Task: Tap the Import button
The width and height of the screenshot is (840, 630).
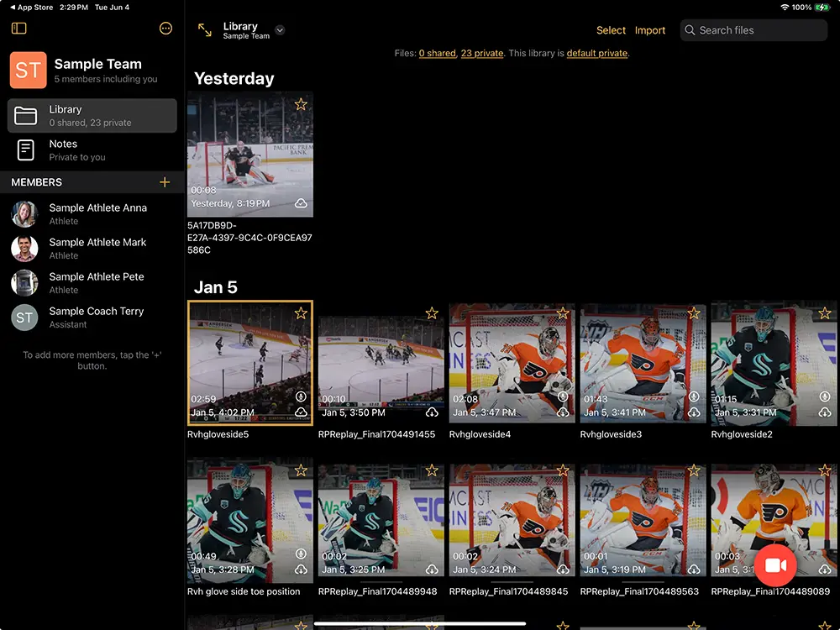Action: pyautogui.click(x=650, y=30)
